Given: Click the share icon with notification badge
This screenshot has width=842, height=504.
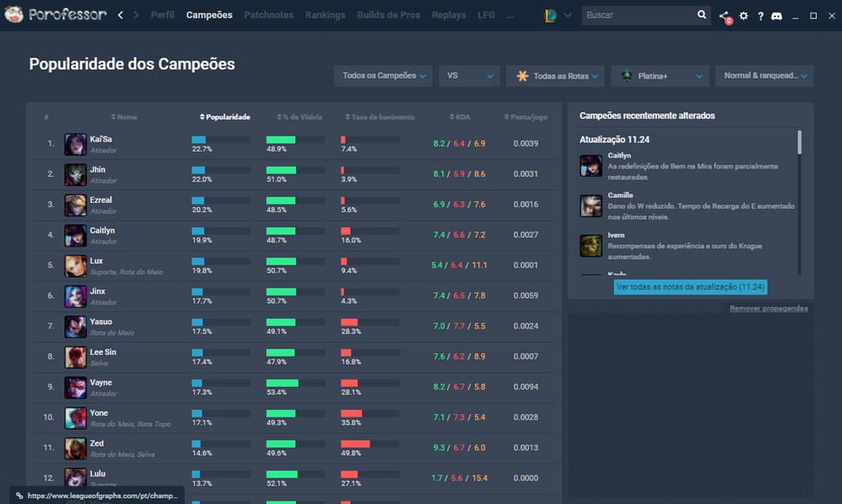Looking at the screenshot, I should (725, 15).
